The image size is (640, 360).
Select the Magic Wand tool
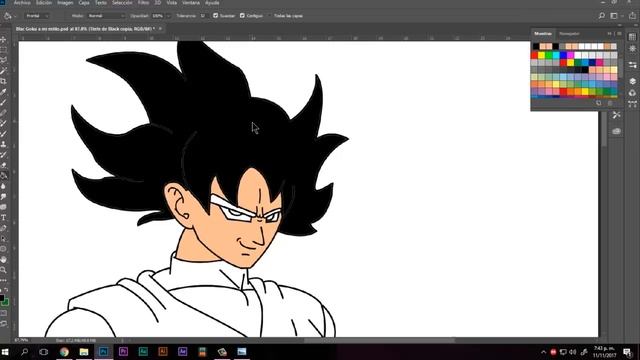point(4,71)
